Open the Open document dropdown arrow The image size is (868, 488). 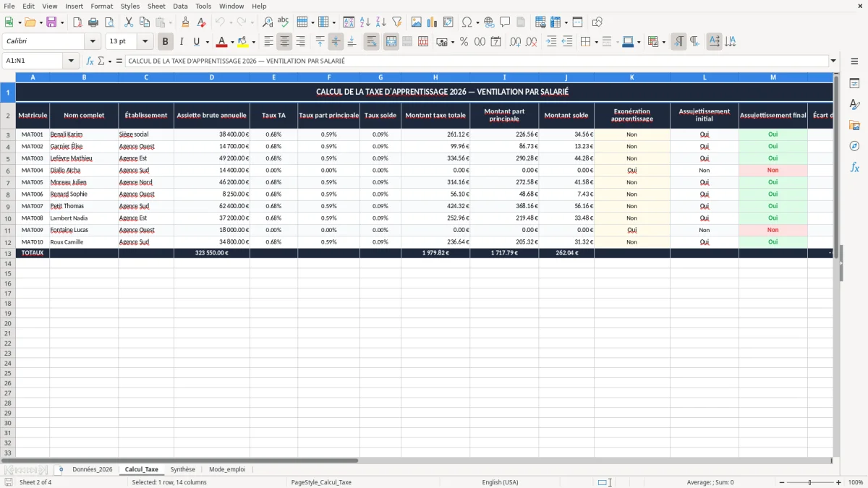click(x=40, y=22)
